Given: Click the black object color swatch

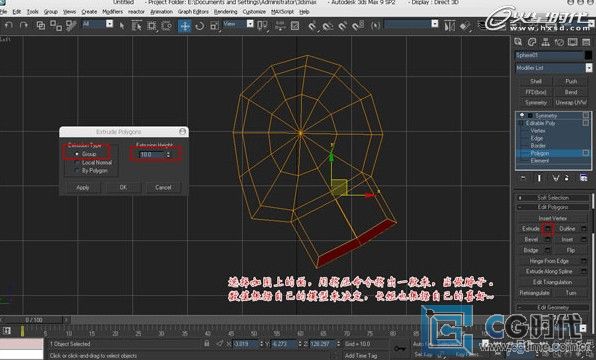Looking at the screenshot, I should [588, 56].
